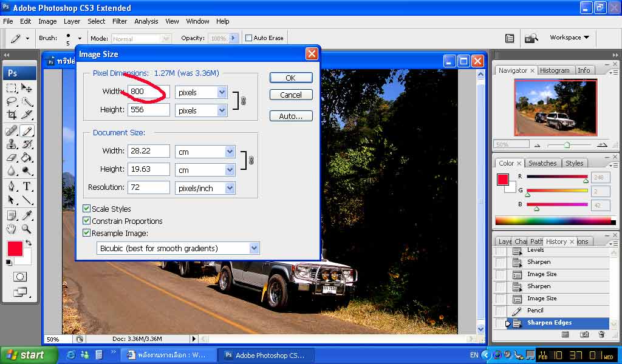Uncheck the Scale Styles checkbox
The width and height of the screenshot is (622, 364).
87,209
